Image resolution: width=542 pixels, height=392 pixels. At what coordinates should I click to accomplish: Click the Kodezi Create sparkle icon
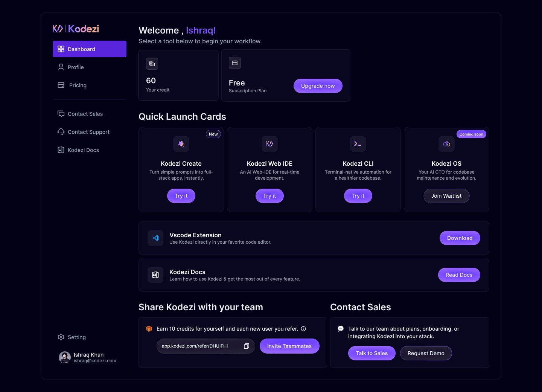(181, 144)
